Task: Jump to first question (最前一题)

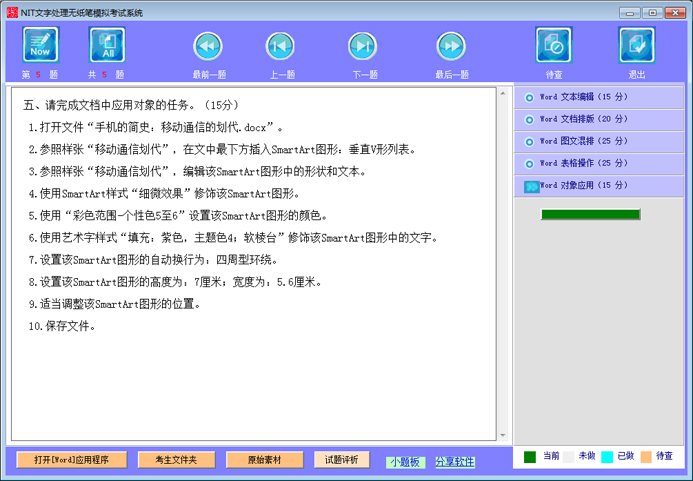Action: tap(208, 46)
